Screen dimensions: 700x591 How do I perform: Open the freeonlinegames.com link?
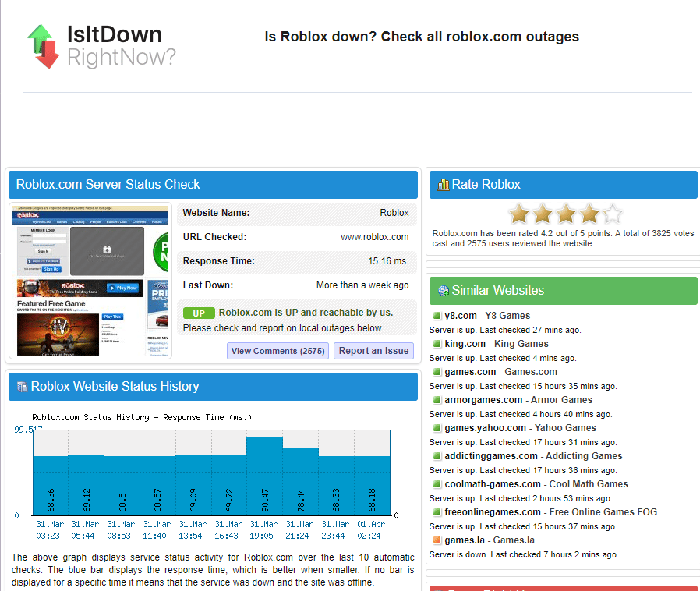pos(493,512)
